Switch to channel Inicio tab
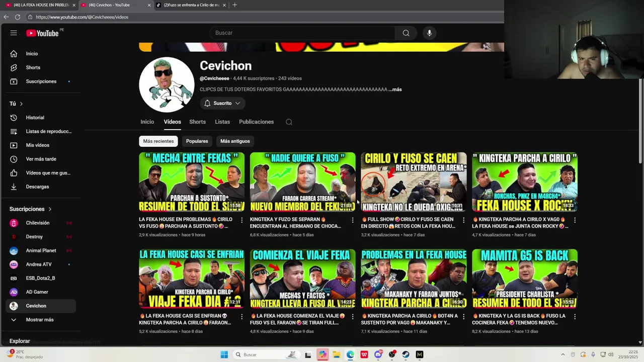 (x=147, y=122)
